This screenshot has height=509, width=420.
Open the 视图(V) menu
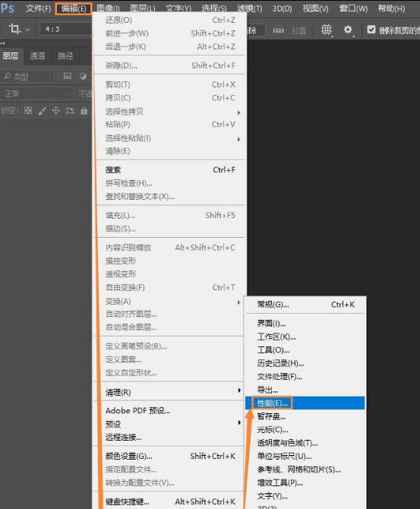point(315,8)
